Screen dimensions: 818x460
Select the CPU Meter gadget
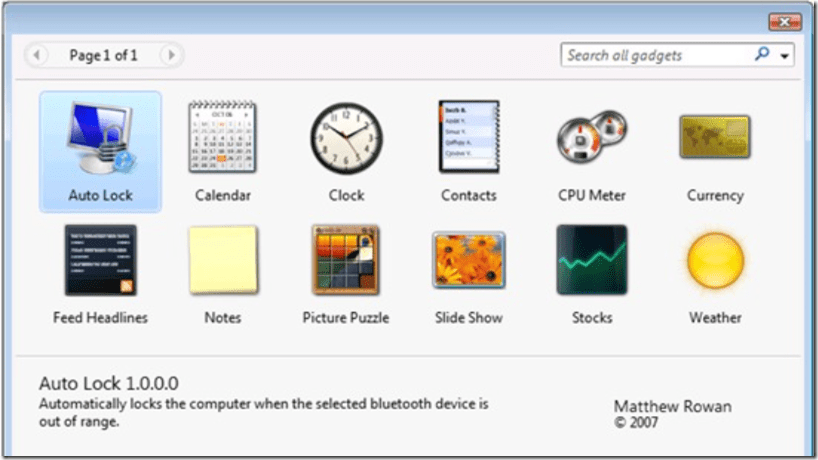point(592,140)
